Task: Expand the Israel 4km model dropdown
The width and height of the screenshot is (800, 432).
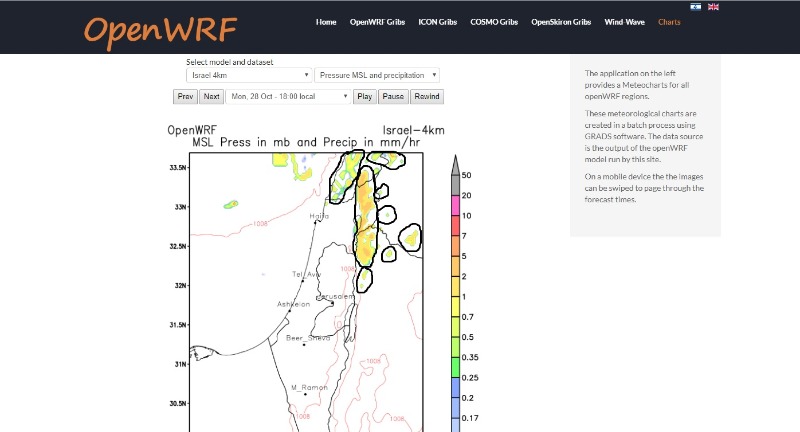Action: [249, 75]
